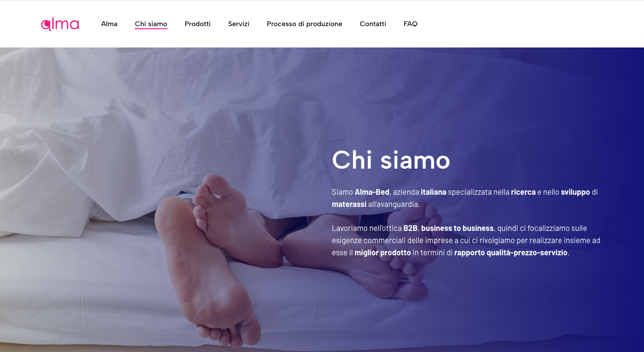The image size is (644, 352).
Task: Open the Contatti page link
Action: 373,24
